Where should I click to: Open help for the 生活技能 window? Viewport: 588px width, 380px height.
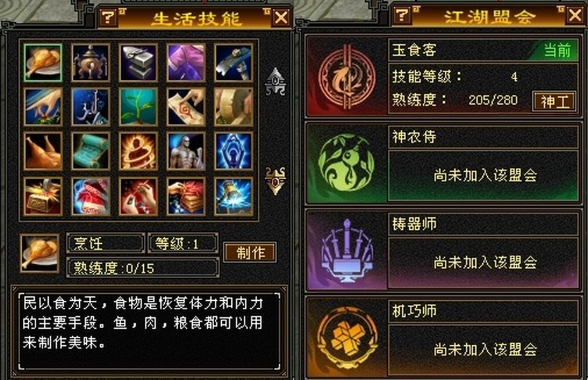[x=108, y=17]
